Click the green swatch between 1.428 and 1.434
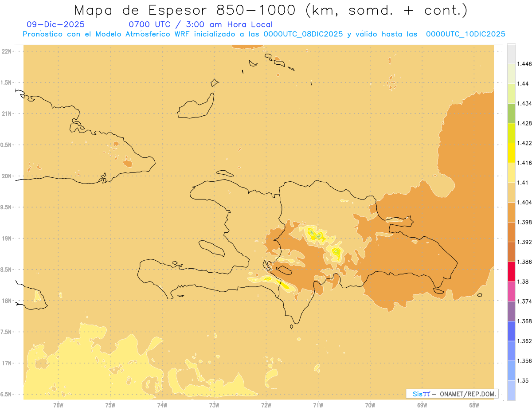The width and height of the screenshot is (532, 411). tap(511, 113)
